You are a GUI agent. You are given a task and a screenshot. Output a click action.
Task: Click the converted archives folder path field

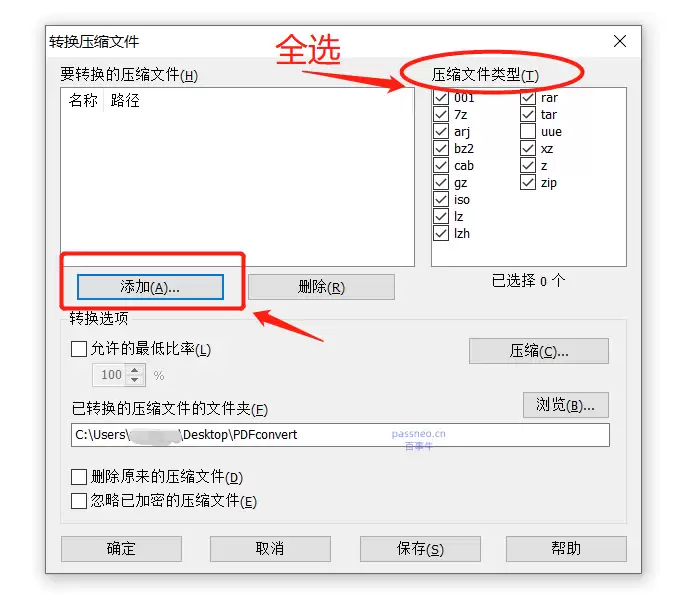[x=340, y=435]
